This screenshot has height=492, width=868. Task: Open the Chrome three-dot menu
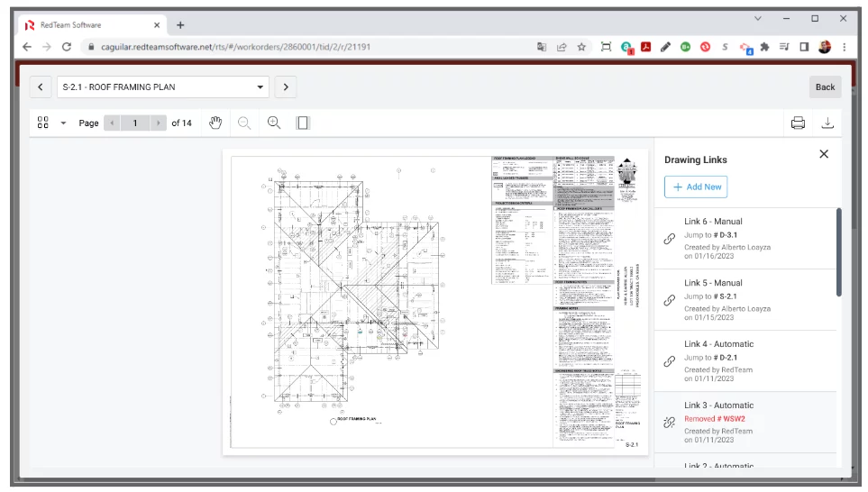pyautogui.click(x=845, y=47)
